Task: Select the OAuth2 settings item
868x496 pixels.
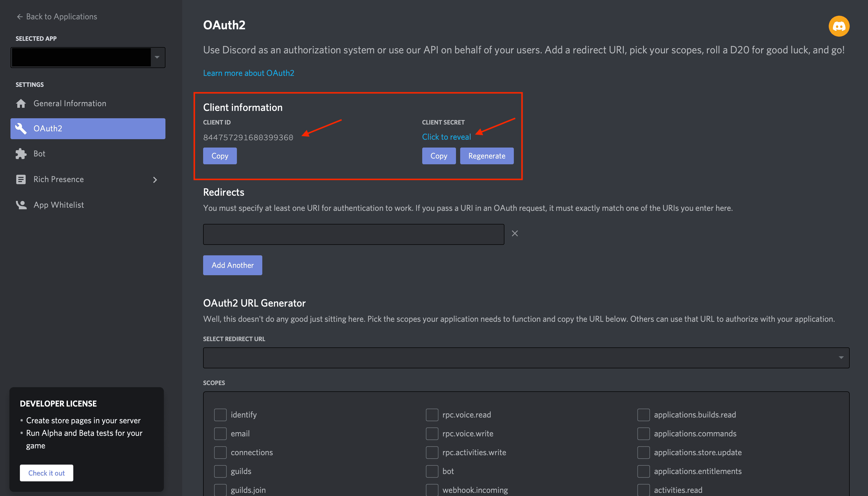Action: pyautogui.click(x=88, y=129)
